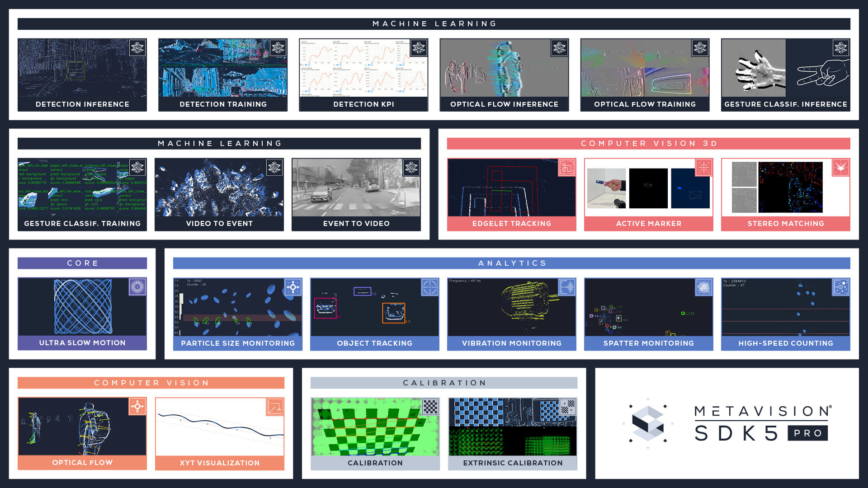Screen dimensions: 868x488
Task: Open the Extrinsic Calibration thumbnail
Action: (x=513, y=427)
